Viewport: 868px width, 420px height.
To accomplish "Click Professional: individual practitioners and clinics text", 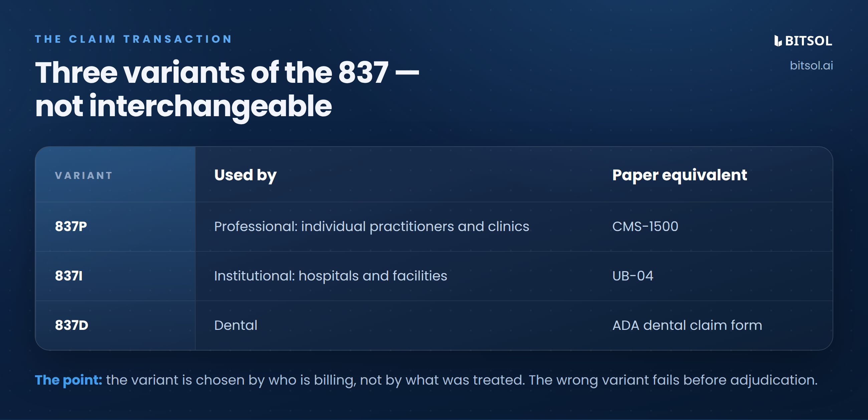I will click(x=372, y=226).
